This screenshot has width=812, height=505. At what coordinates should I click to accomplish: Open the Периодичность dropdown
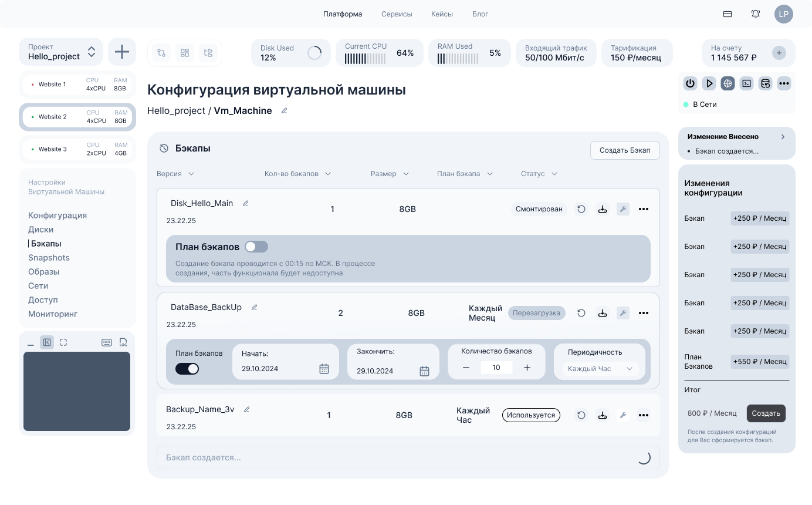600,369
